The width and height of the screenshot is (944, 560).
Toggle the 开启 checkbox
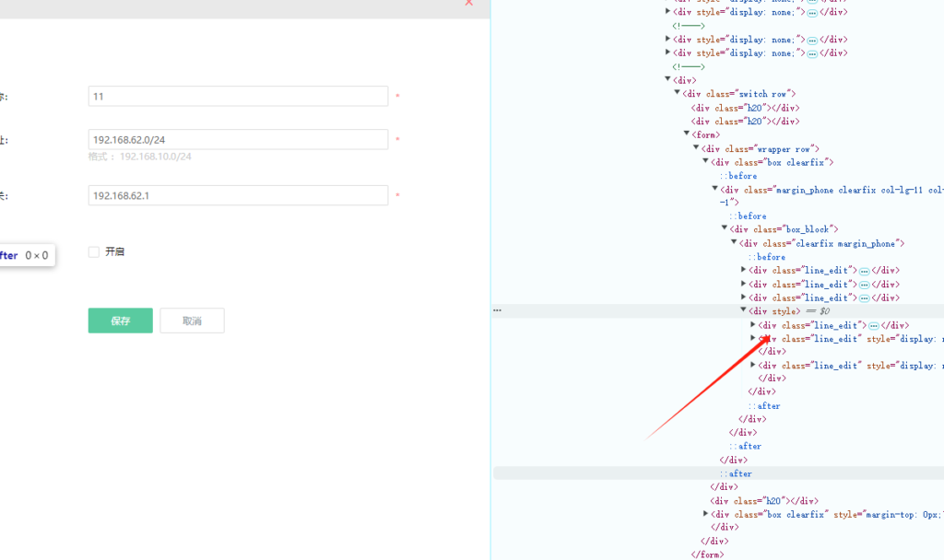point(94,251)
